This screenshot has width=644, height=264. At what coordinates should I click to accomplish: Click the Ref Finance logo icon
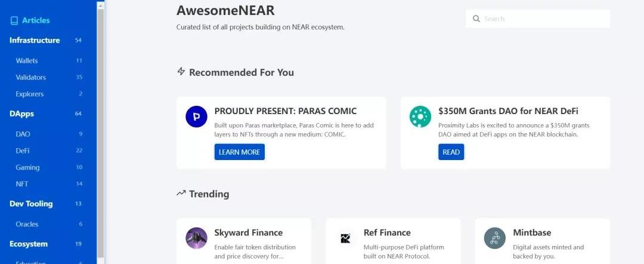(345, 238)
